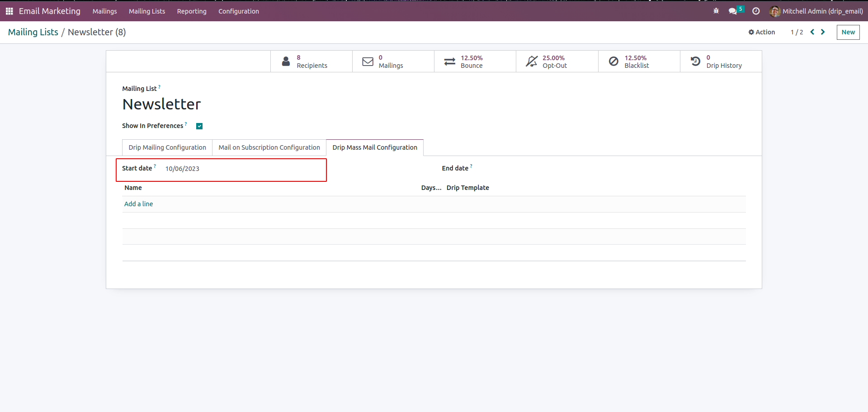The image size is (868, 412).
Task: Edit the Newsletter mailing list name
Action: tap(161, 104)
